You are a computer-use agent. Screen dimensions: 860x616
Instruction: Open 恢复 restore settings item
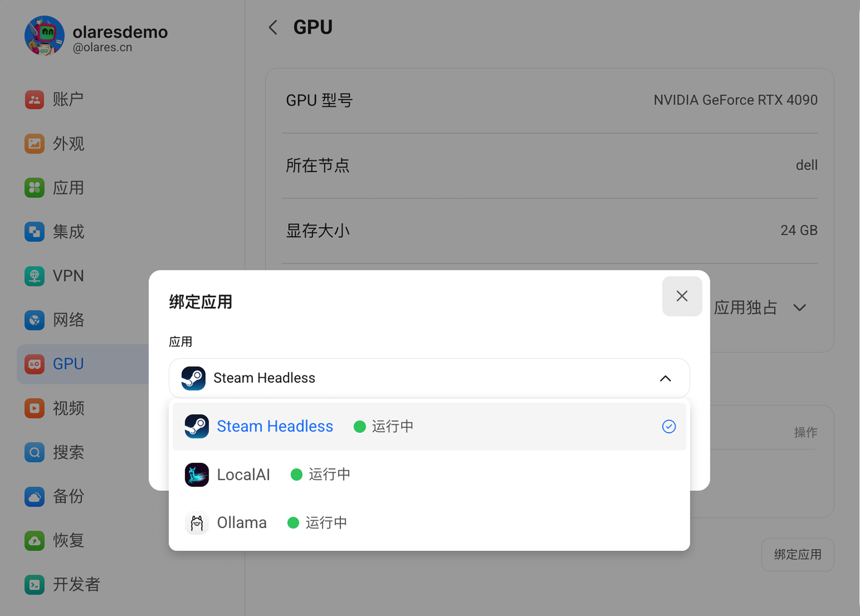pos(68,541)
